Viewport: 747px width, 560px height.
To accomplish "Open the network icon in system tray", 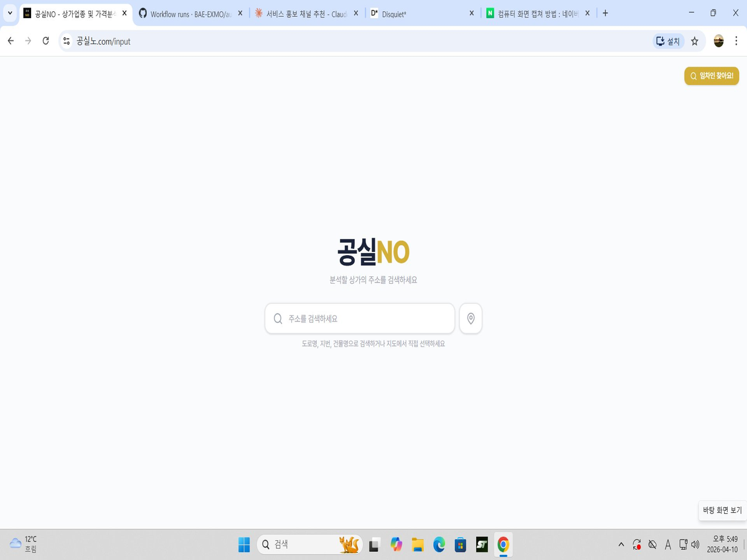I will tap(683, 544).
